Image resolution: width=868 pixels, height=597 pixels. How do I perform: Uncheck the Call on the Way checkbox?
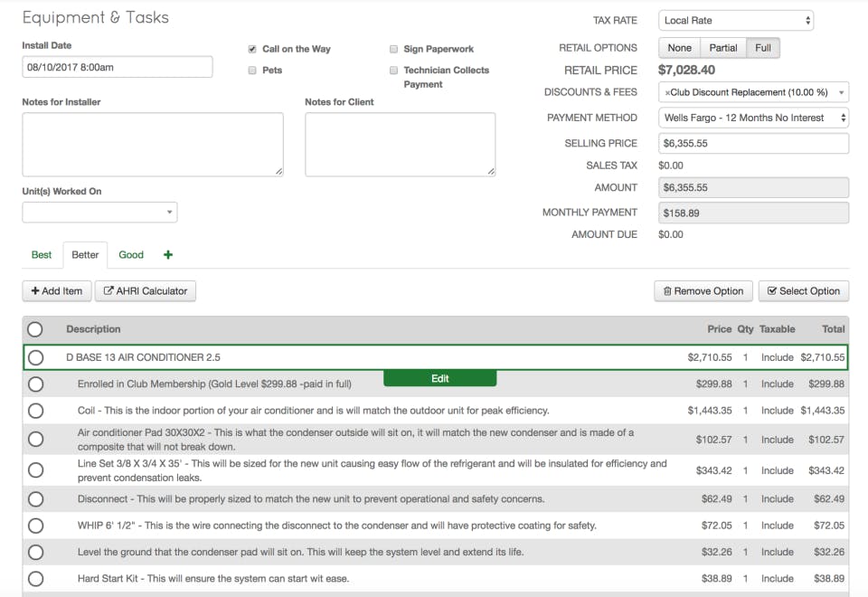point(252,49)
